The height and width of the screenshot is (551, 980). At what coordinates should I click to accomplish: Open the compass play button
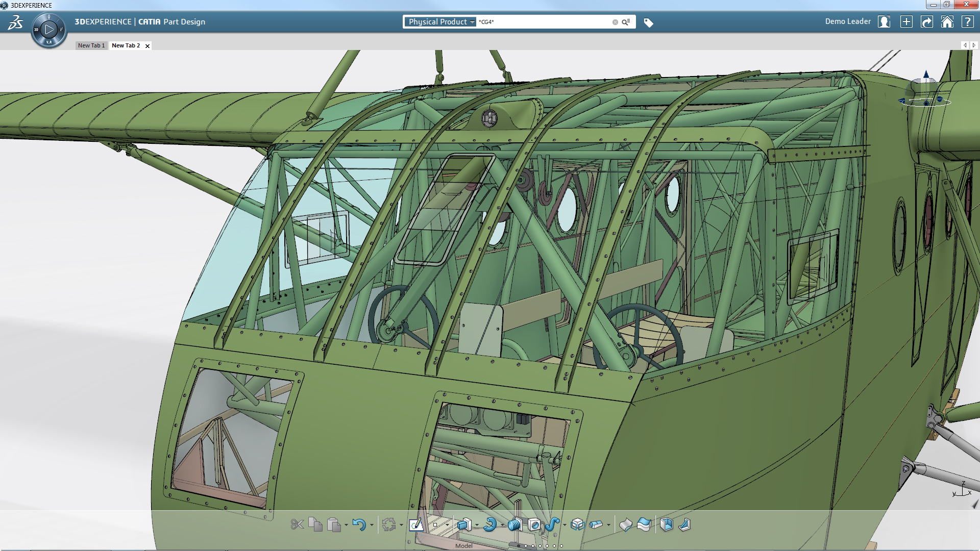(49, 29)
